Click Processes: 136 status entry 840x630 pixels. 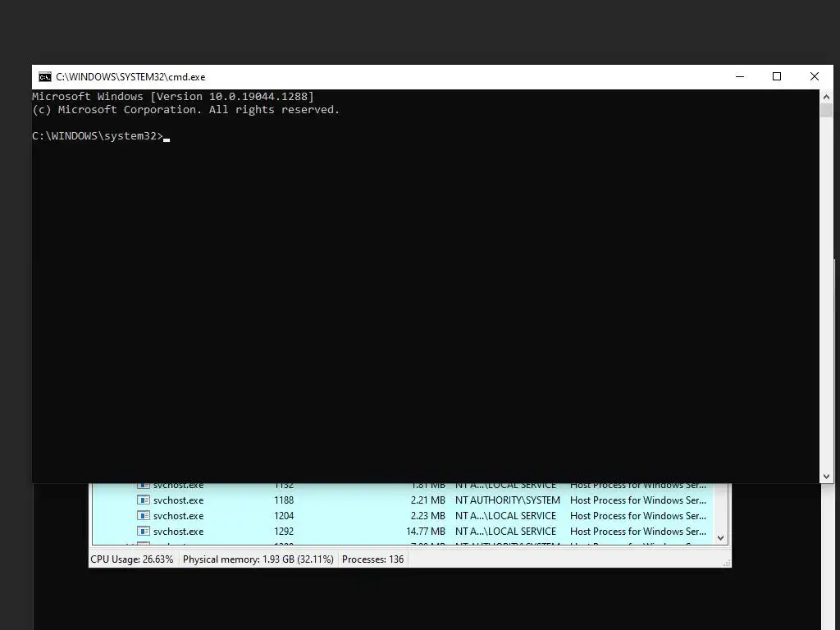373,559
